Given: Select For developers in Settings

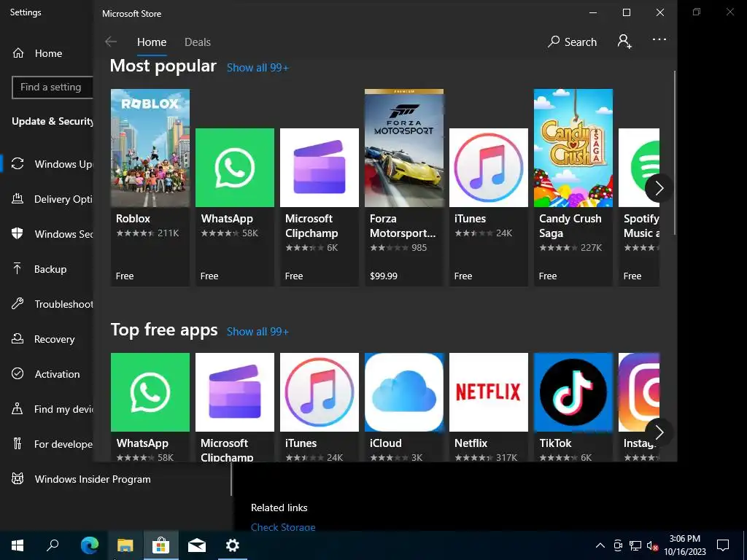Looking at the screenshot, I should click(52, 444).
